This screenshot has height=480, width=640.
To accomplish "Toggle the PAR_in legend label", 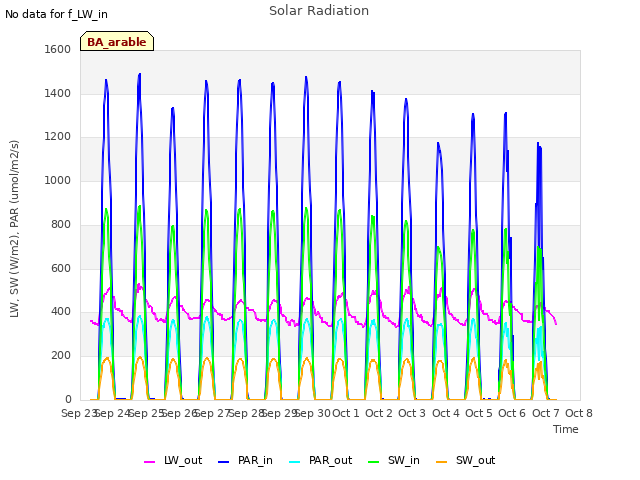I will (255, 460).
